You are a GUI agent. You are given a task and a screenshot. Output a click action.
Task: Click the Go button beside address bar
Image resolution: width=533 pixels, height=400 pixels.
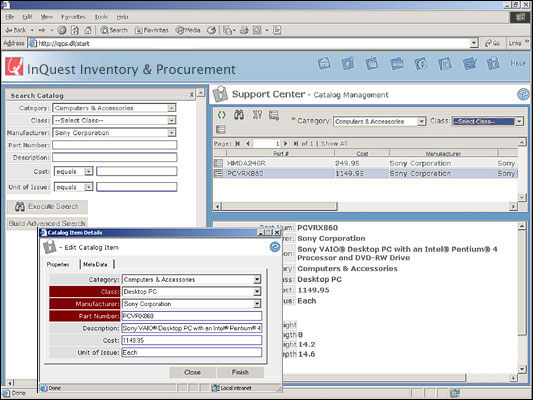(492, 43)
